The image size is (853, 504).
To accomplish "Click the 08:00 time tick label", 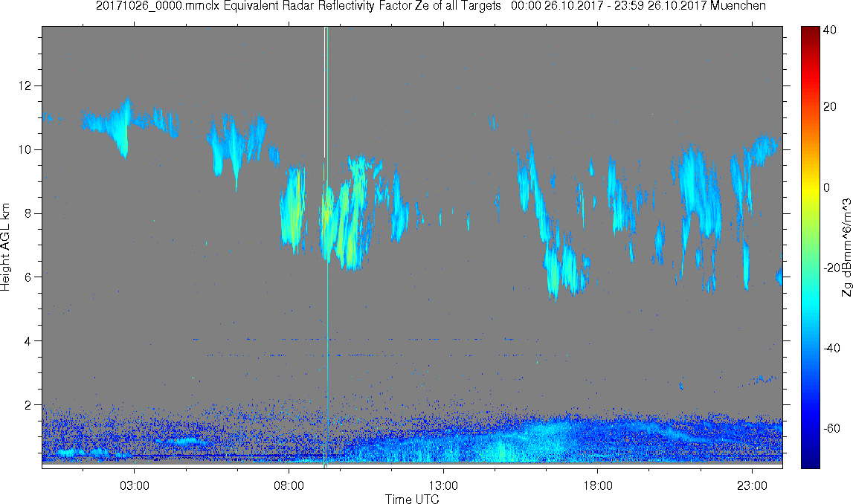I will 289,485.
